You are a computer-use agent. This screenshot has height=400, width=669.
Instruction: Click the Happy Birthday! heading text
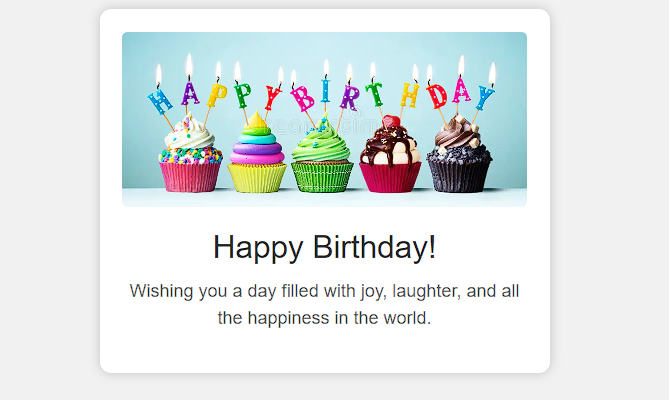coord(324,247)
